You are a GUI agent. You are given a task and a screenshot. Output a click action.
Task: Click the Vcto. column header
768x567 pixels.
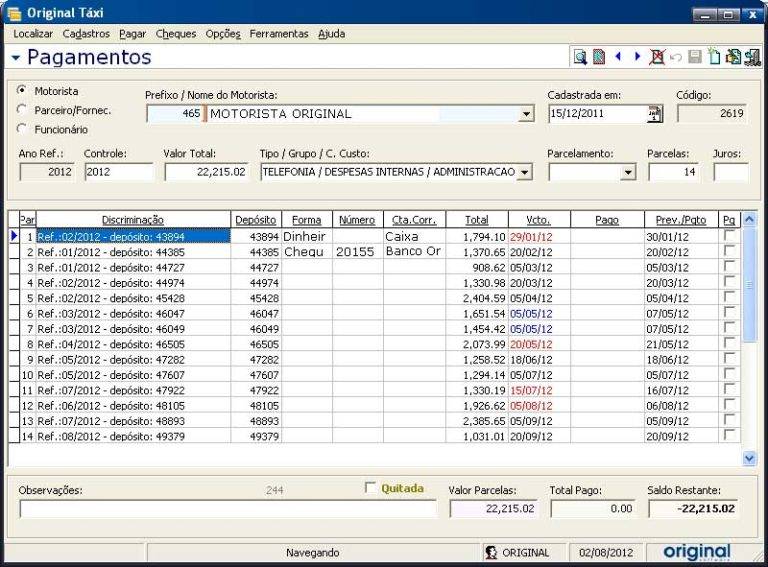click(x=536, y=219)
